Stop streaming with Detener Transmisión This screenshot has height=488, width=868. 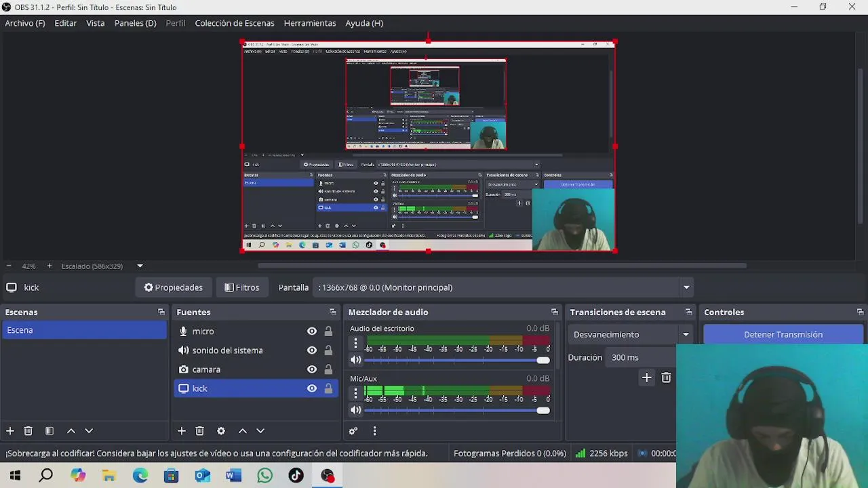point(783,334)
